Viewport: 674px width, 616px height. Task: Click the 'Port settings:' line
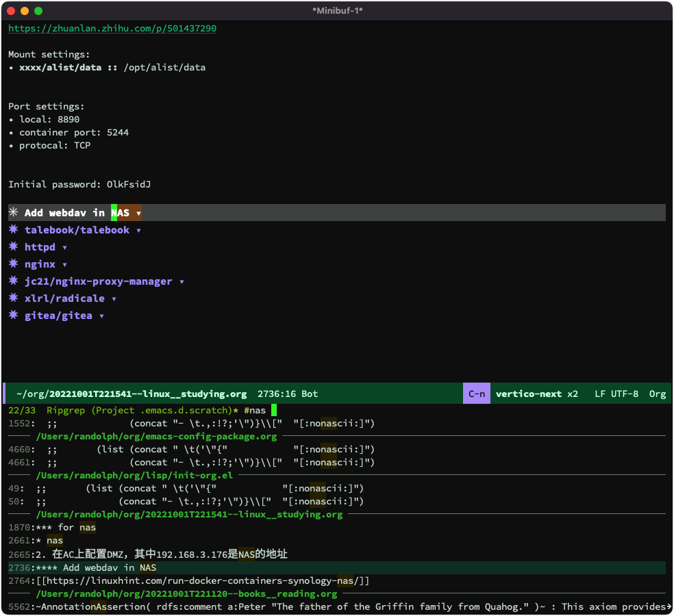[x=47, y=107]
